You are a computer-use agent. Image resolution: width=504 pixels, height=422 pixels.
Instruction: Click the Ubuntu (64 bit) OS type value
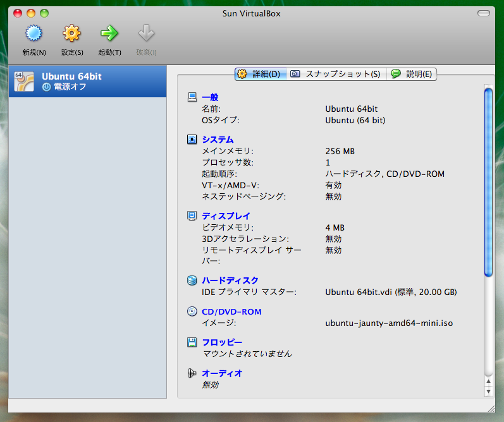pyautogui.click(x=355, y=120)
